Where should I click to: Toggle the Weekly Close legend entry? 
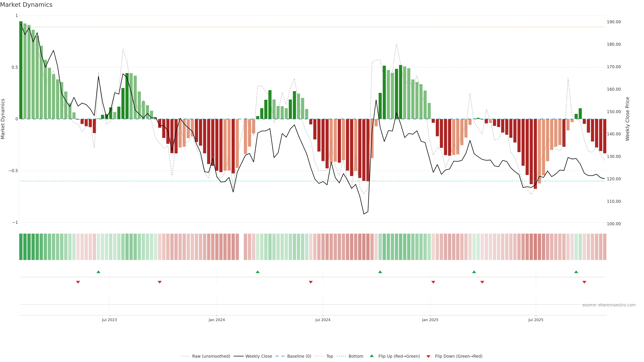coord(258,356)
